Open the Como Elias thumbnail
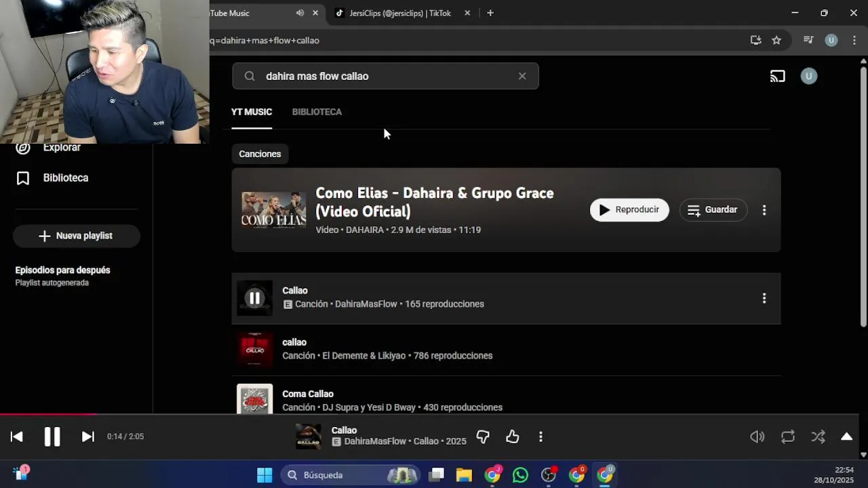The height and width of the screenshot is (488, 868). pyautogui.click(x=274, y=210)
